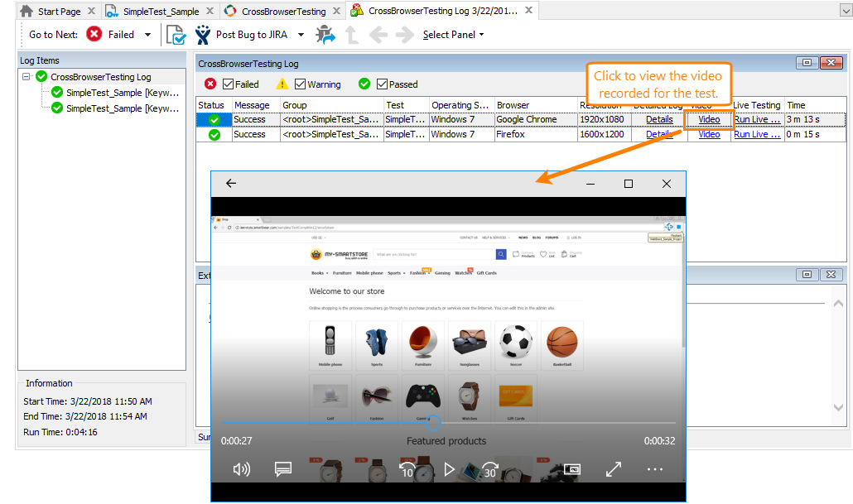This screenshot has width=853, height=504.
Task: Click the soccer ball product thumbnail in video
Action: pyautogui.click(x=516, y=342)
